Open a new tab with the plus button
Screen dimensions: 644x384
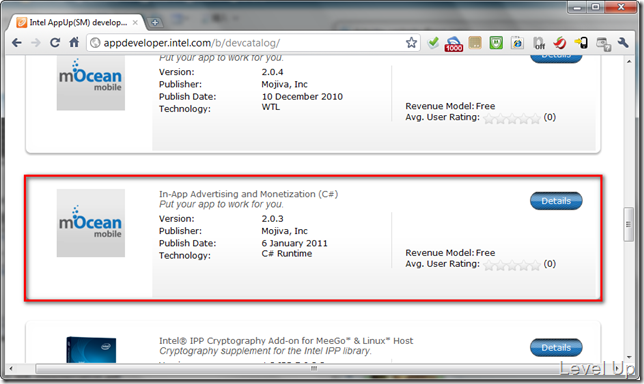point(155,23)
